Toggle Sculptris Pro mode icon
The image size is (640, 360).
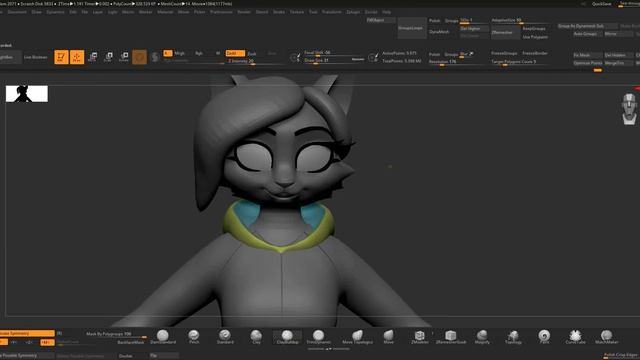[x=155, y=57]
